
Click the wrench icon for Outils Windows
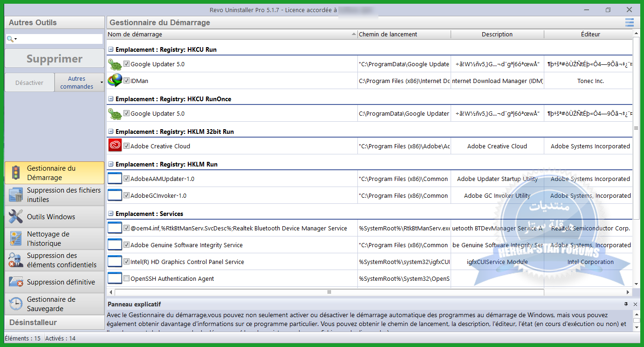click(16, 217)
